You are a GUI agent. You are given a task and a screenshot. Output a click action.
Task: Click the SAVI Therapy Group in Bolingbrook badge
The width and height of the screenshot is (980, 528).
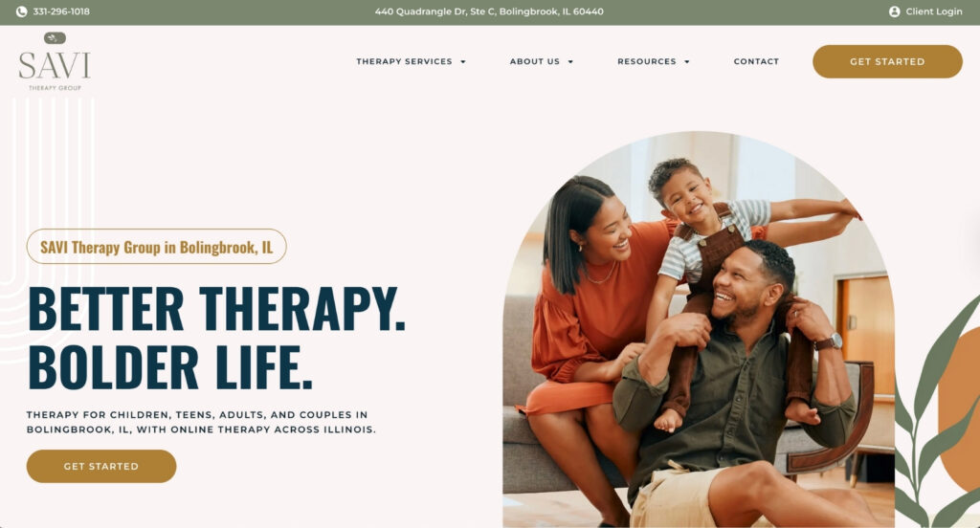157,246
